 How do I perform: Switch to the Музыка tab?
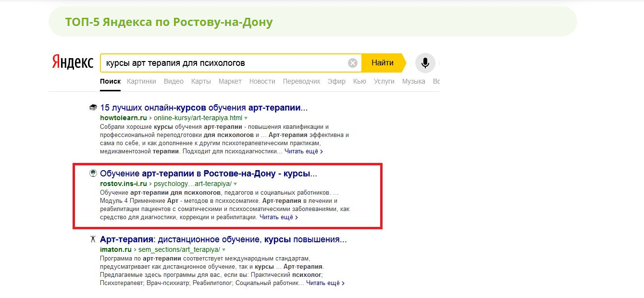tap(414, 81)
